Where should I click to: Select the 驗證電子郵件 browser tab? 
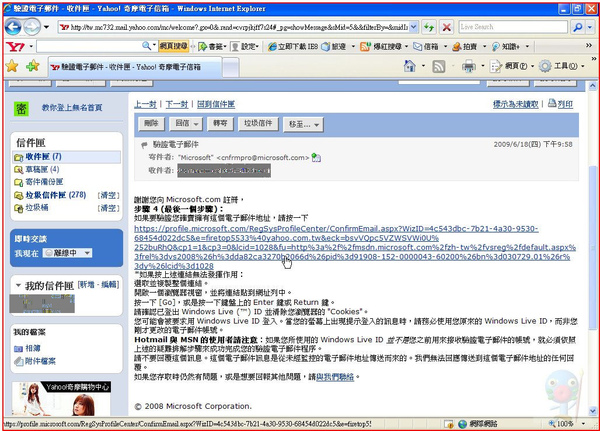pos(135,67)
